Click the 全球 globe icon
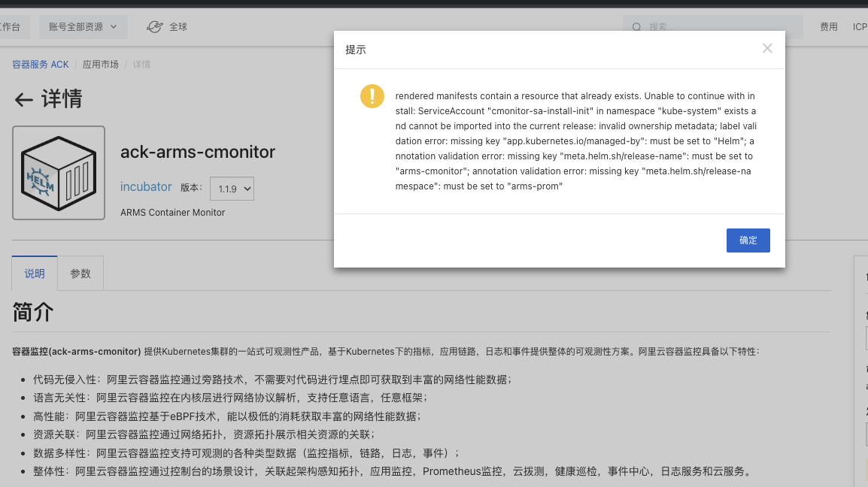Image resolution: width=868 pixels, height=487 pixels. [x=154, y=26]
